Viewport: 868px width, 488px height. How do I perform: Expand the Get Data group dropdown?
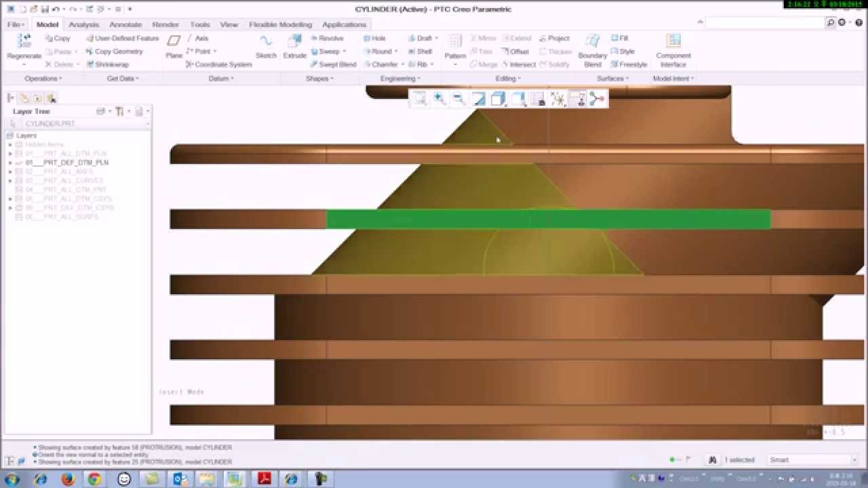[x=123, y=79]
